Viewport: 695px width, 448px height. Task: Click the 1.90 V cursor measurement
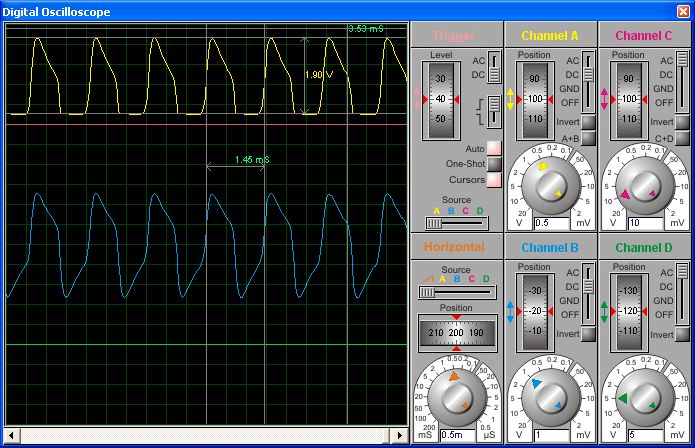click(x=319, y=75)
